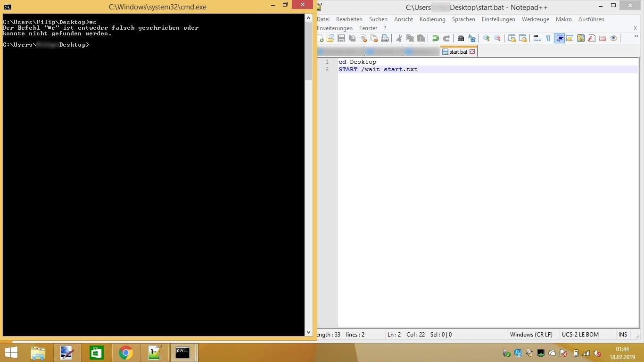This screenshot has height=362, width=644.
Task: Click the Save file icon in Notepad++
Action: [x=341, y=39]
